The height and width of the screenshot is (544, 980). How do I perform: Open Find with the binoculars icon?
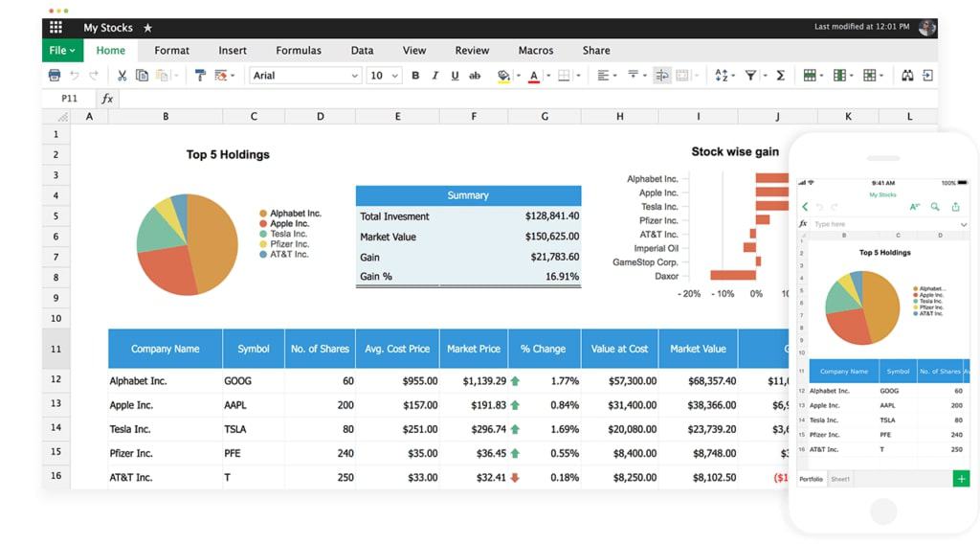click(x=907, y=76)
